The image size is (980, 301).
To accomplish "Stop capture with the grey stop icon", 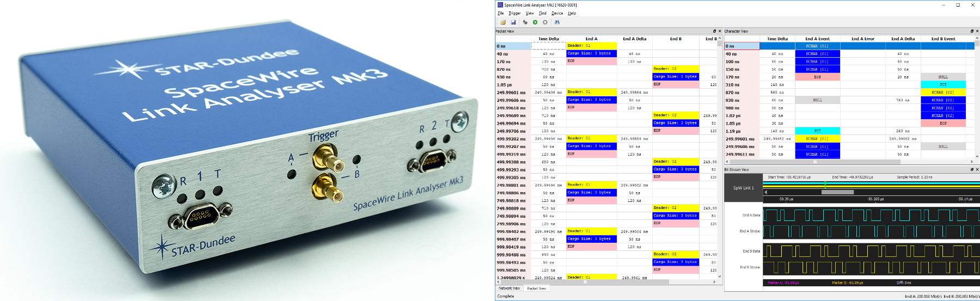I will point(545,22).
